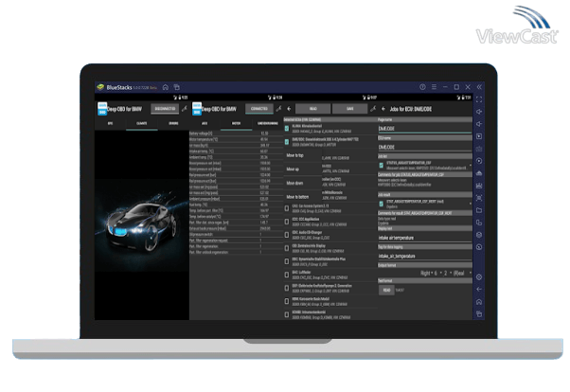
Task: Take a screenshot from the sidebar
Action: click(x=479, y=198)
